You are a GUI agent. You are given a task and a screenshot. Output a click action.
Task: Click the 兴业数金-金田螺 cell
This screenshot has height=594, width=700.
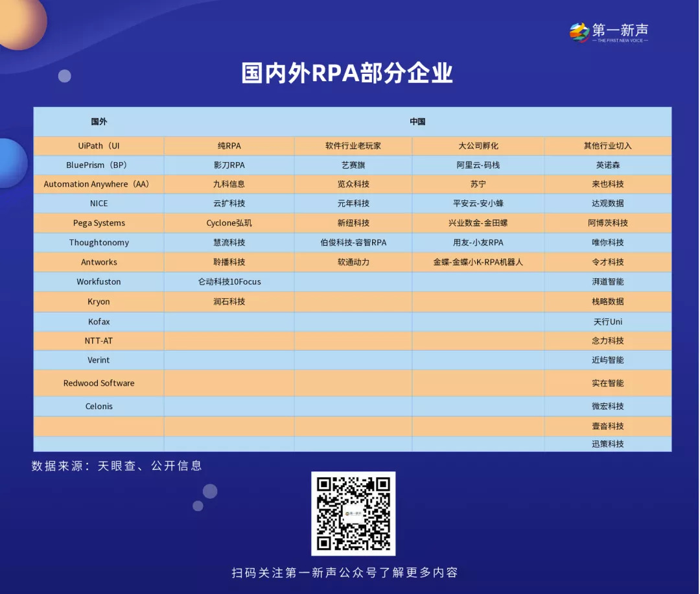478,223
